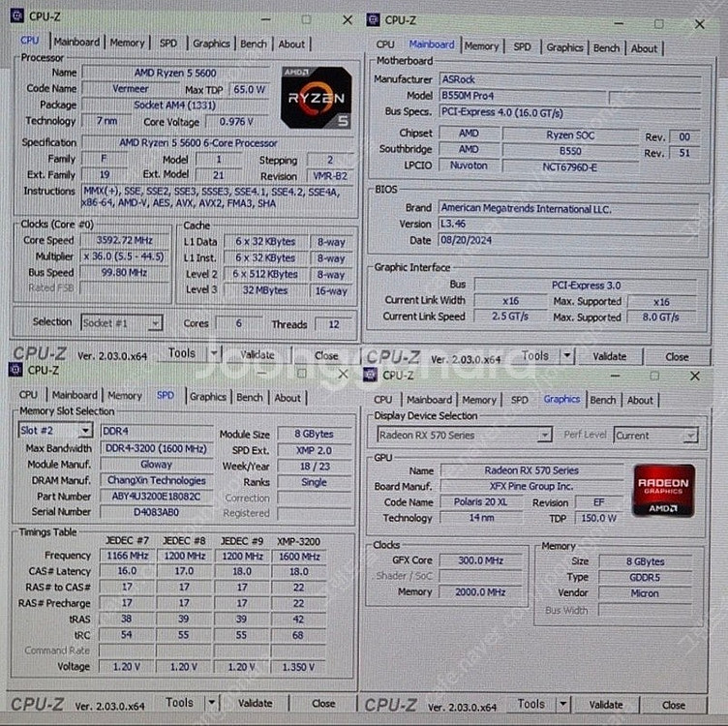The image size is (728, 726).
Task: Select SPD tab in Mainboard window
Action: pyautogui.click(x=522, y=46)
